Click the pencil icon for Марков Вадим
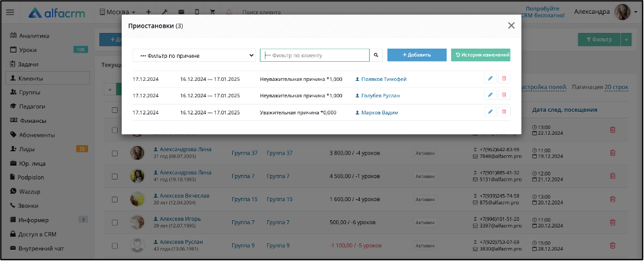Viewport: 644px width, 261px height. tap(490, 112)
